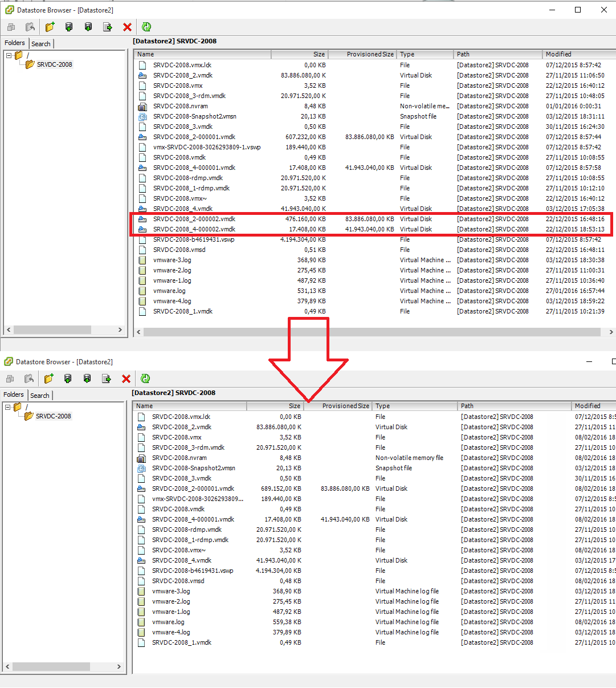The width and height of the screenshot is (616, 688).
Task: Collapse the root node in the lower folder tree
Action: pyautogui.click(x=8, y=407)
